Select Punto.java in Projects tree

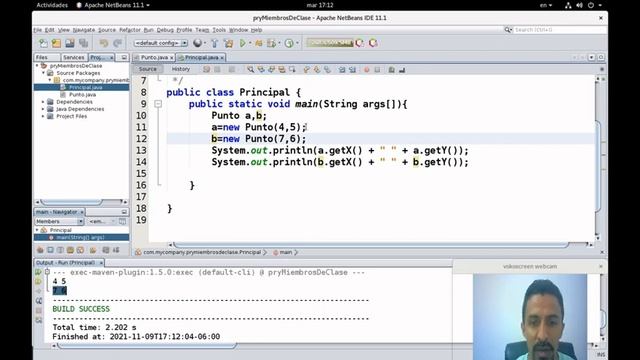(82, 94)
